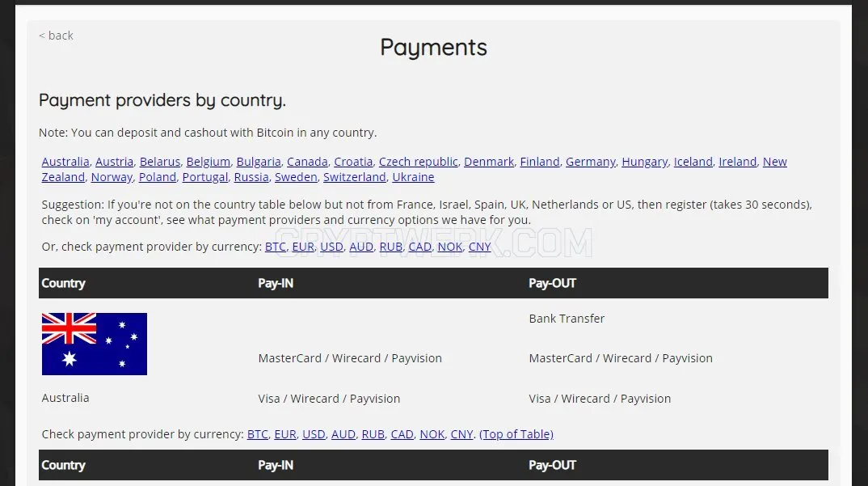868x486 pixels.
Task: Open the Denmark country link
Action: [x=489, y=162]
